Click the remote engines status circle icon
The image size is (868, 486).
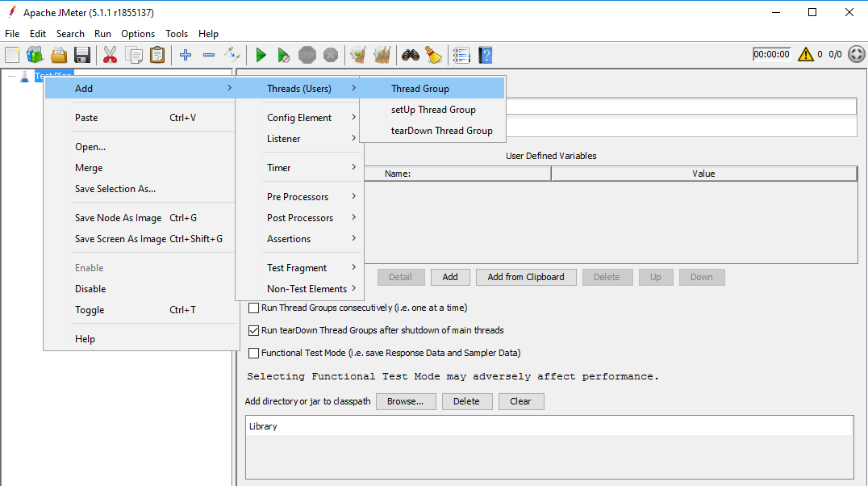(x=857, y=54)
